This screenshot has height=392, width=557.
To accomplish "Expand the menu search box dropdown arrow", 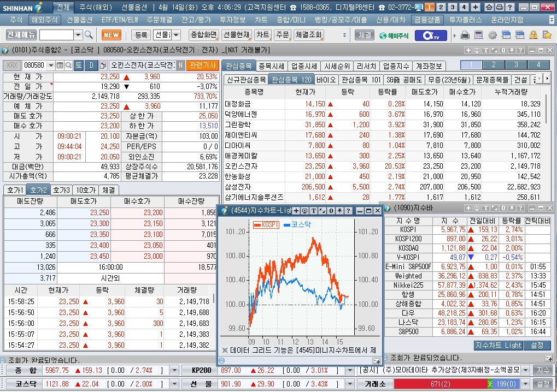I will (78, 35).
